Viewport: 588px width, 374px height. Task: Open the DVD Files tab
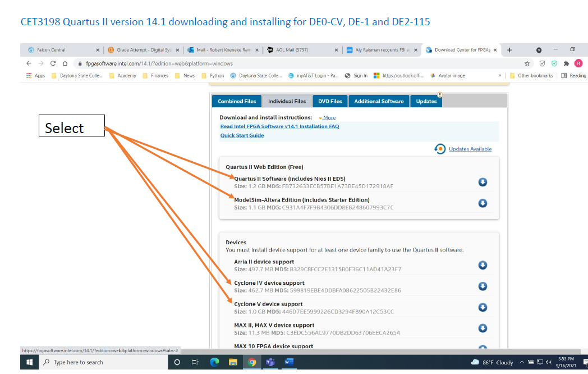[330, 102]
